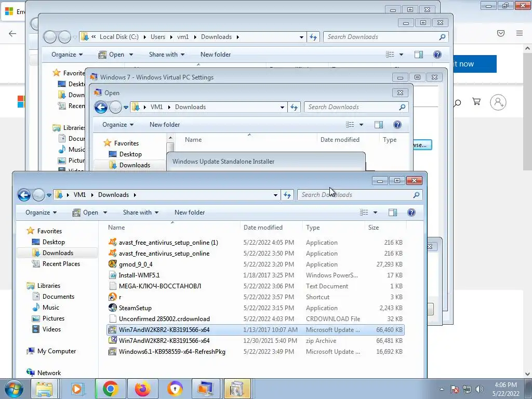Viewport: 532px width, 399px height.
Task: Open recent pages dropdown in front window
Action: pos(49,195)
